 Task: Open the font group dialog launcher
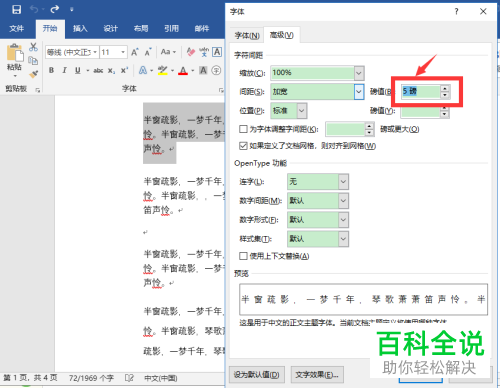point(221,90)
